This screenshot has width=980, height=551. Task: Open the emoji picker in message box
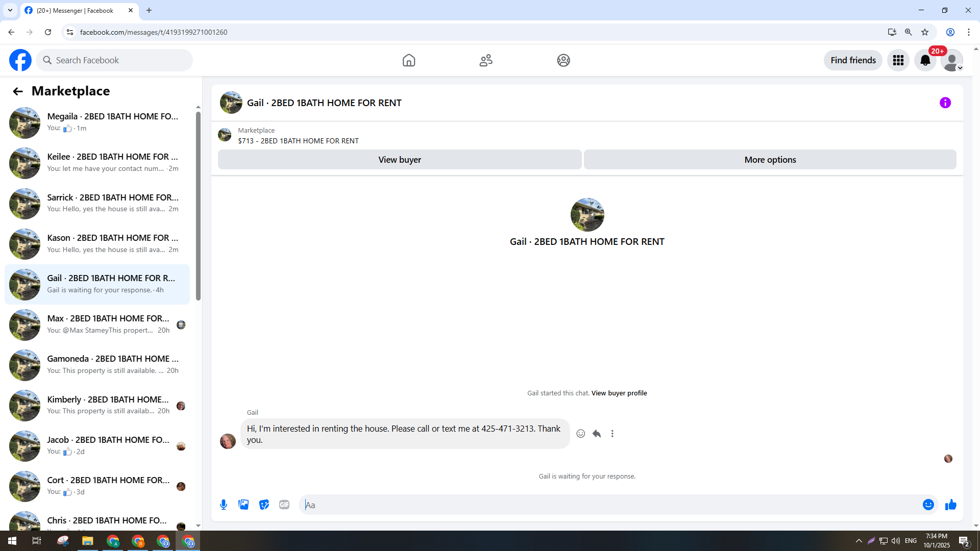click(928, 505)
